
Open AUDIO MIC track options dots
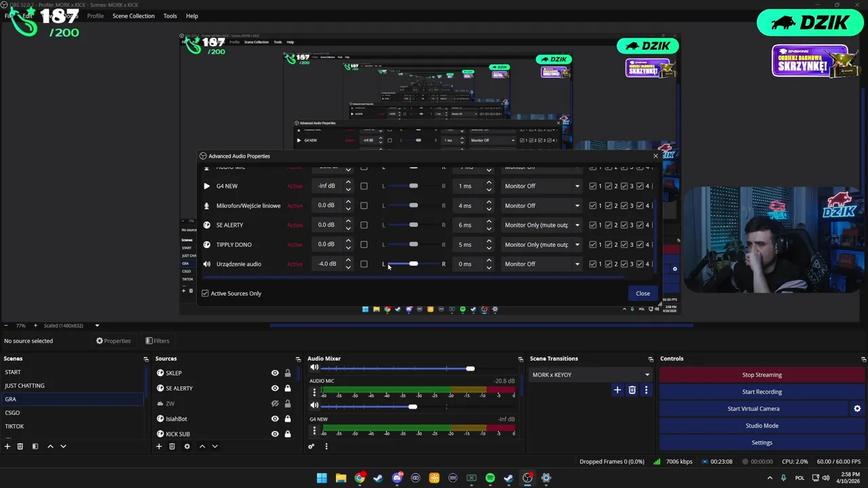point(314,393)
